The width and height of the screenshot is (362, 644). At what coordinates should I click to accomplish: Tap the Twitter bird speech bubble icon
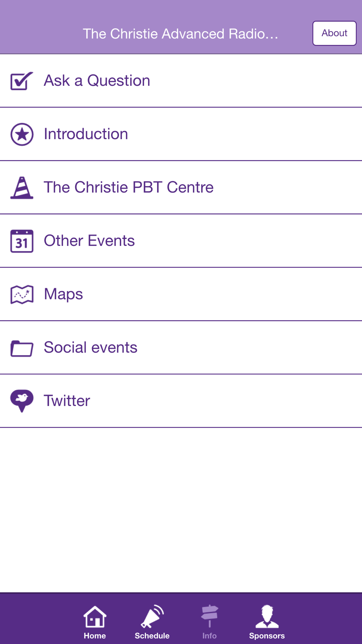coord(22,401)
